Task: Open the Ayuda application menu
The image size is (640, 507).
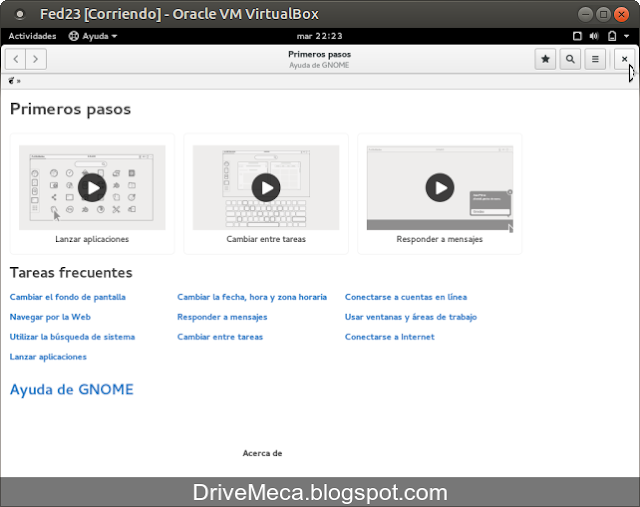Action: click(93, 36)
